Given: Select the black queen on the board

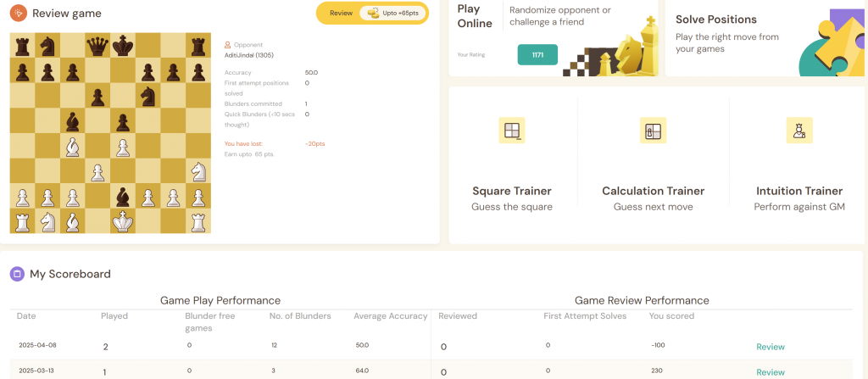Looking at the screenshot, I should [97, 46].
